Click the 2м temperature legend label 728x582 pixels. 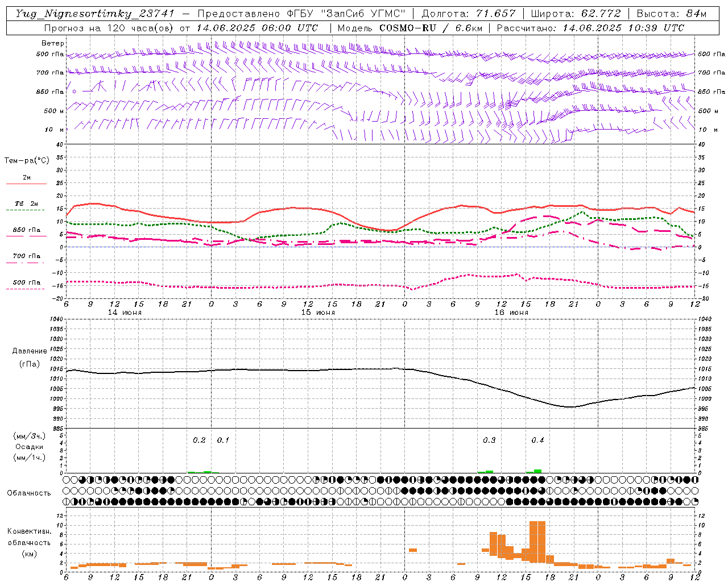pyautogui.click(x=27, y=177)
